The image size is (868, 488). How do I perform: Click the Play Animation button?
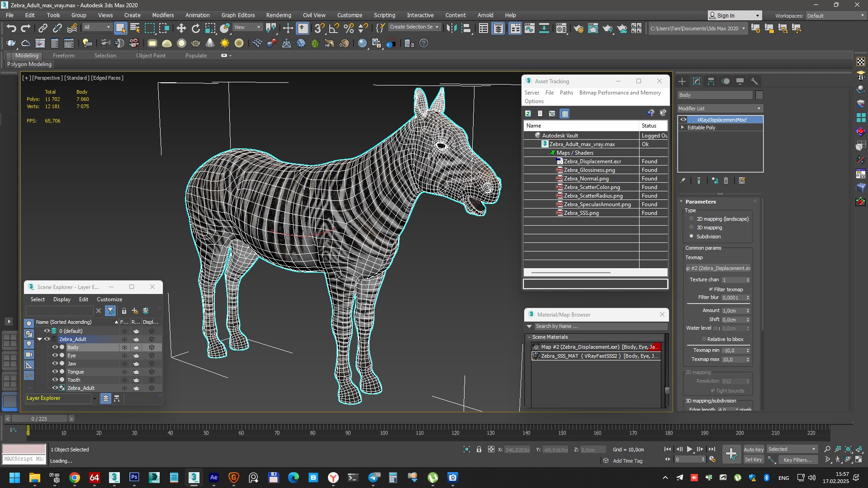pos(689,449)
